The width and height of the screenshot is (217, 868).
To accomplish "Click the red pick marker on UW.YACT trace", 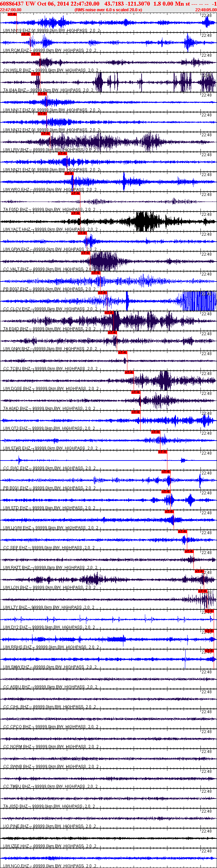I will click(x=75, y=213).
